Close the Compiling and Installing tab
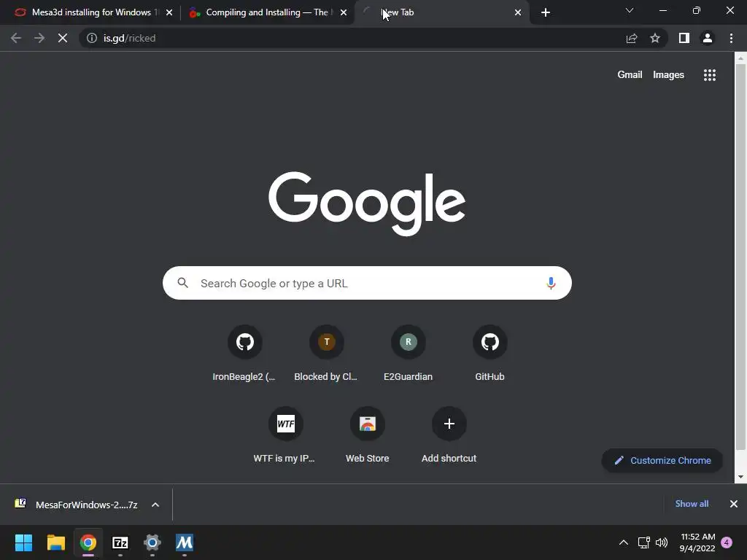The height and width of the screenshot is (560, 747). [344, 12]
